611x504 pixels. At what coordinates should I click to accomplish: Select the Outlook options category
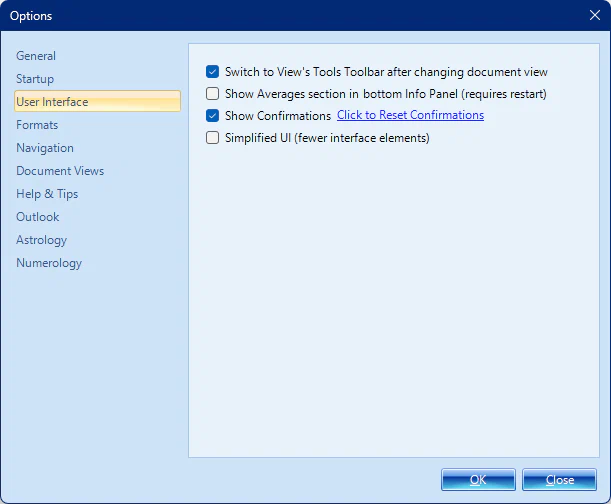[x=38, y=217]
